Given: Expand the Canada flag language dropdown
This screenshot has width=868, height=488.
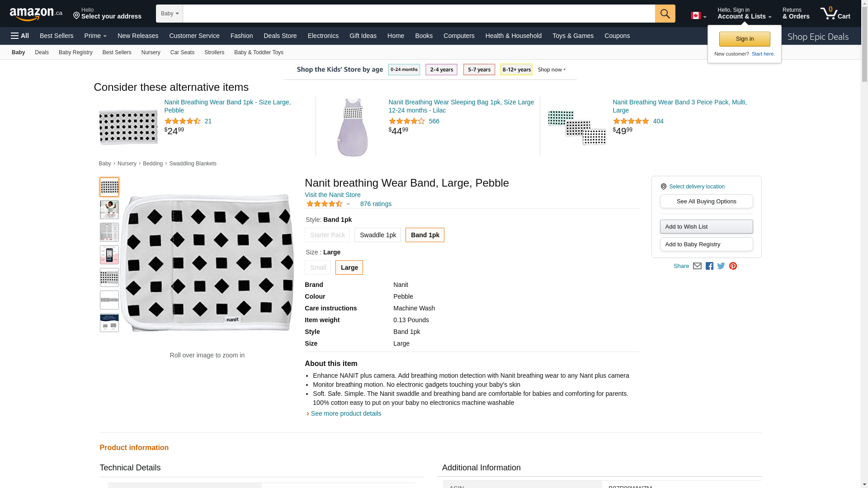Looking at the screenshot, I should click(698, 16).
